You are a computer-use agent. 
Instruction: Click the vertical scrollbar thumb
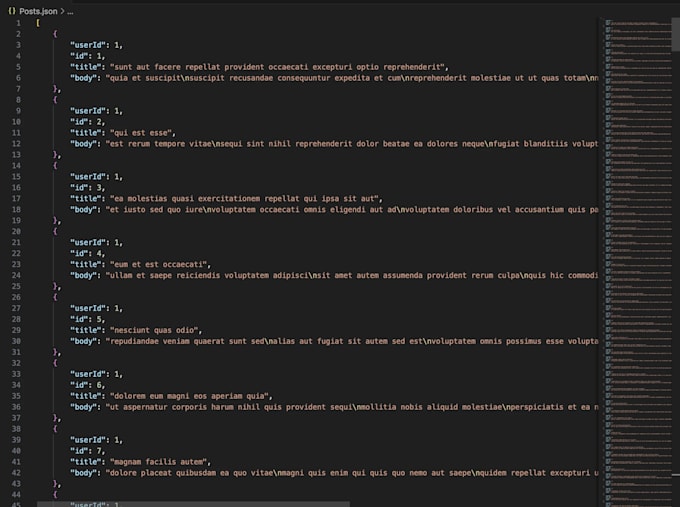pyautogui.click(x=676, y=34)
